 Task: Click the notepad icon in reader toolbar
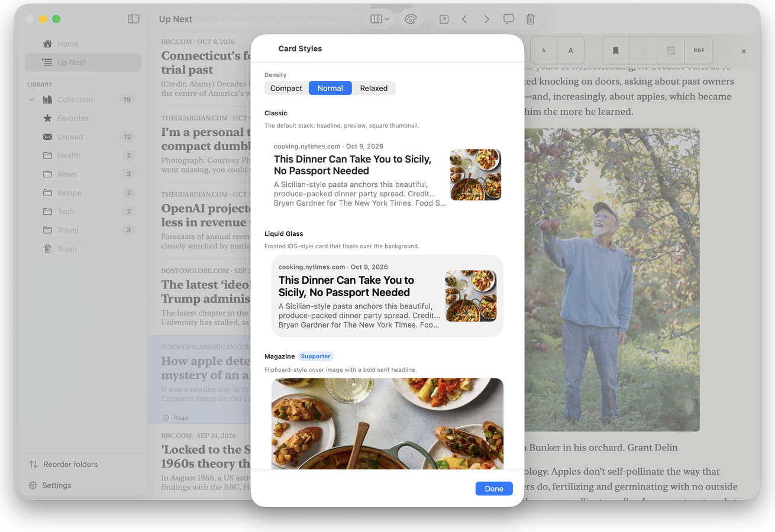tap(671, 51)
